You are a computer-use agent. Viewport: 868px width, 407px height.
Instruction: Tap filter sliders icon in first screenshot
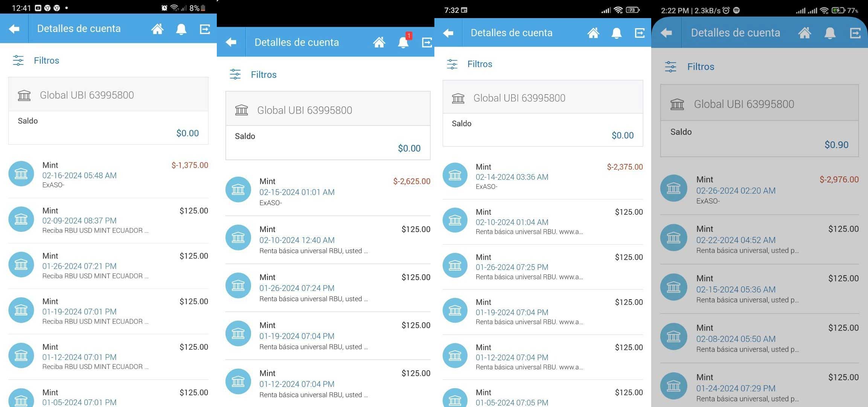click(x=18, y=60)
